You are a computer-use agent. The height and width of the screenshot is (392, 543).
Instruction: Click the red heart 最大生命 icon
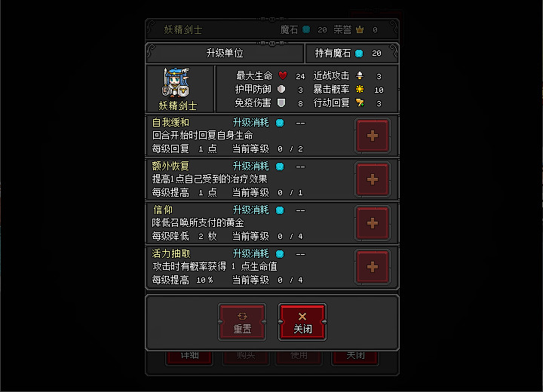click(x=283, y=75)
